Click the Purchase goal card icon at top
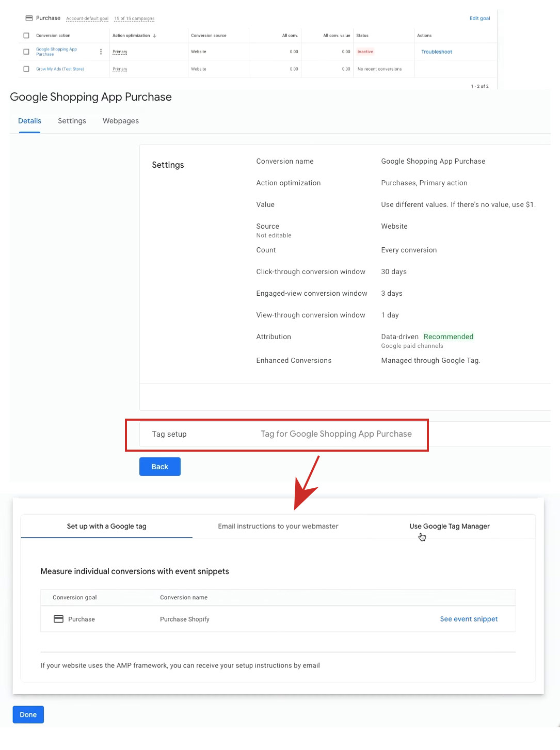 pyautogui.click(x=29, y=18)
